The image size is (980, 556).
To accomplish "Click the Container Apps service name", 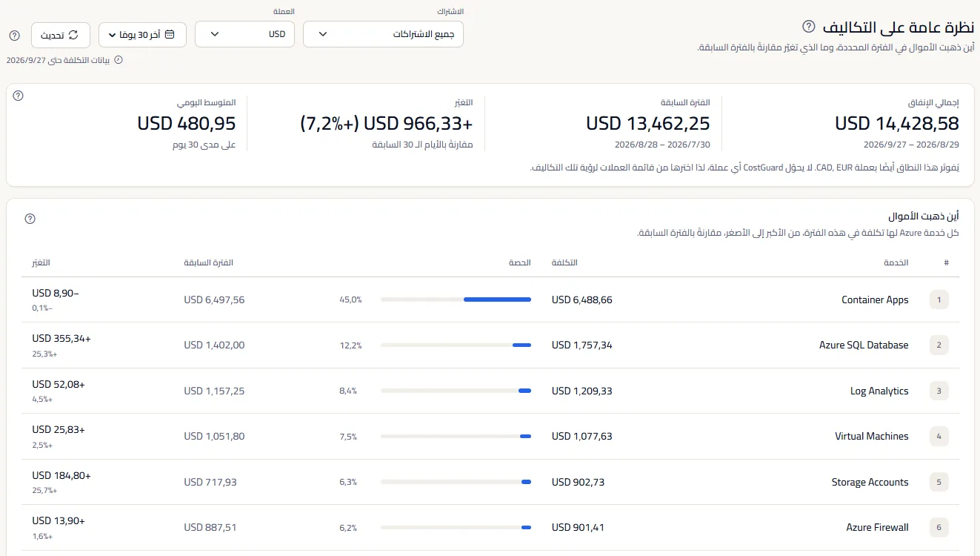I will pyautogui.click(x=875, y=300).
